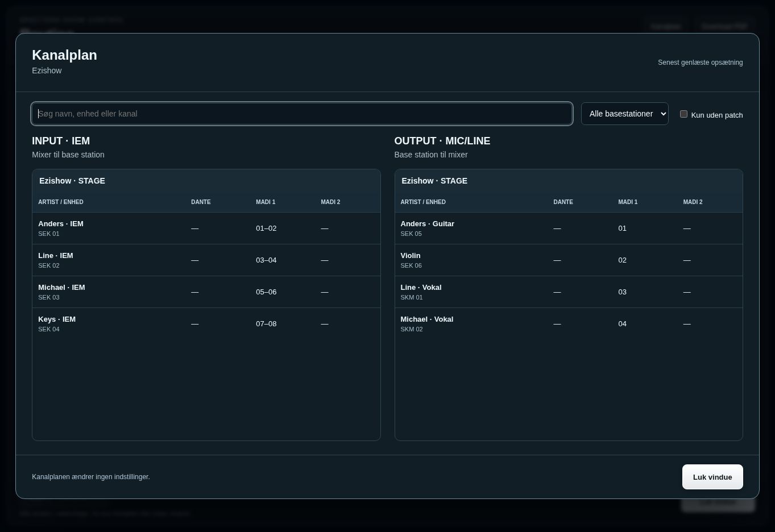The width and height of the screenshot is (775, 532).
Task: Select the Michael · IEM row
Action: 206,292
